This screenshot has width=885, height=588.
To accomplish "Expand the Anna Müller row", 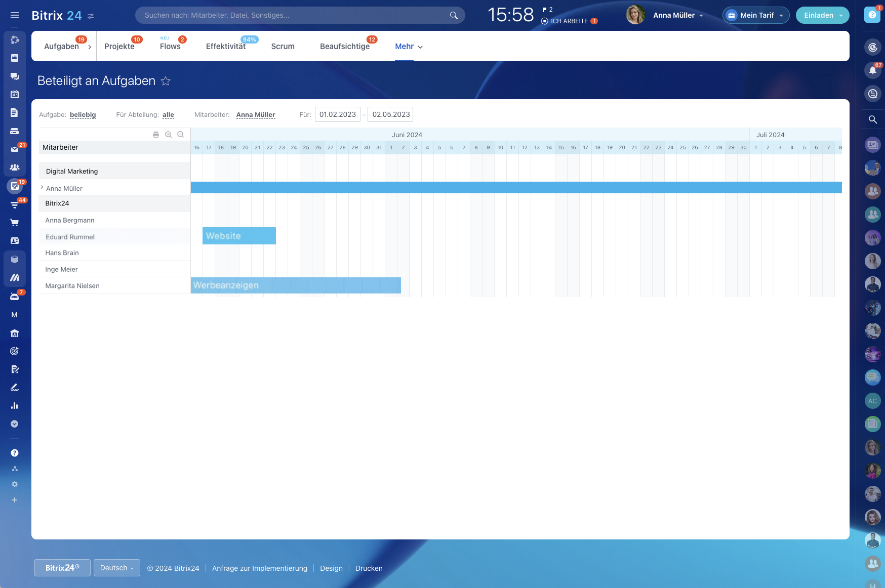I will (x=42, y=188).
